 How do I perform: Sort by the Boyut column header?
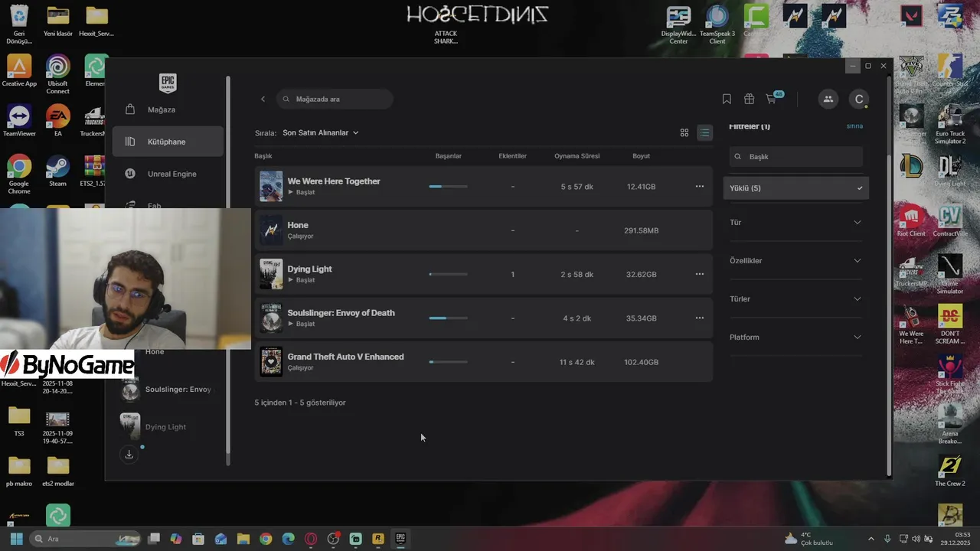pyautogui.click(x=642, y=156)
